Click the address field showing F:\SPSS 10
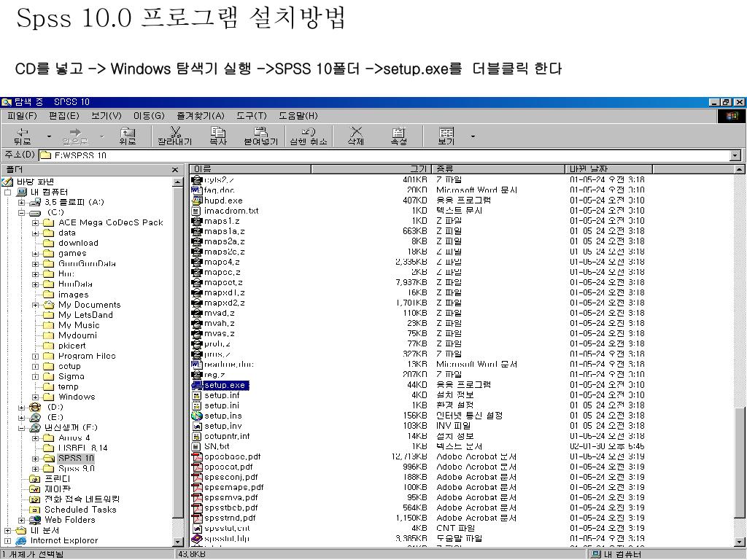747x560 pixels. click(384, 155)
